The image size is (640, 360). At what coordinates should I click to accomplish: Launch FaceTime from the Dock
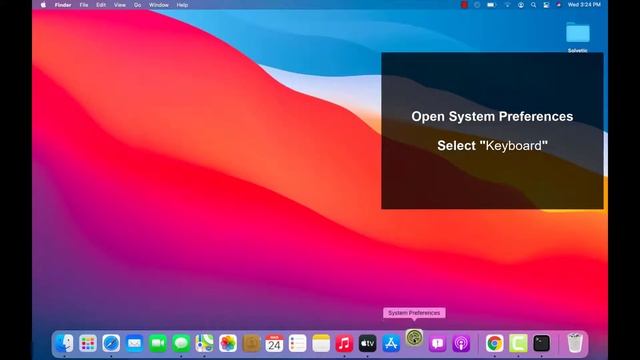pos(158,343)
